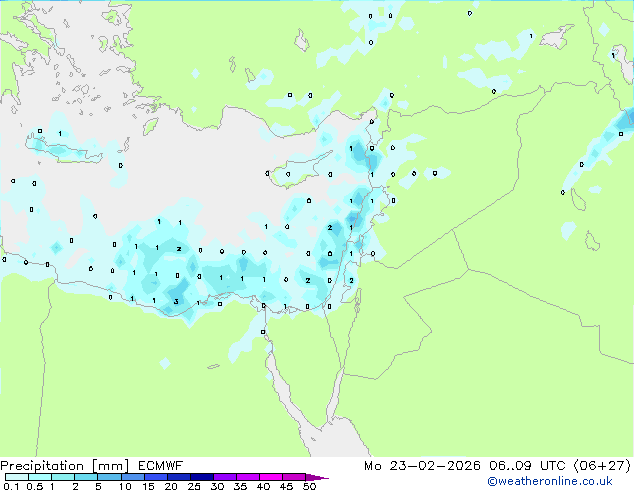The image size is (634, 490).
Task: Click the '35' legend scale value
Action: coord(240,486)
